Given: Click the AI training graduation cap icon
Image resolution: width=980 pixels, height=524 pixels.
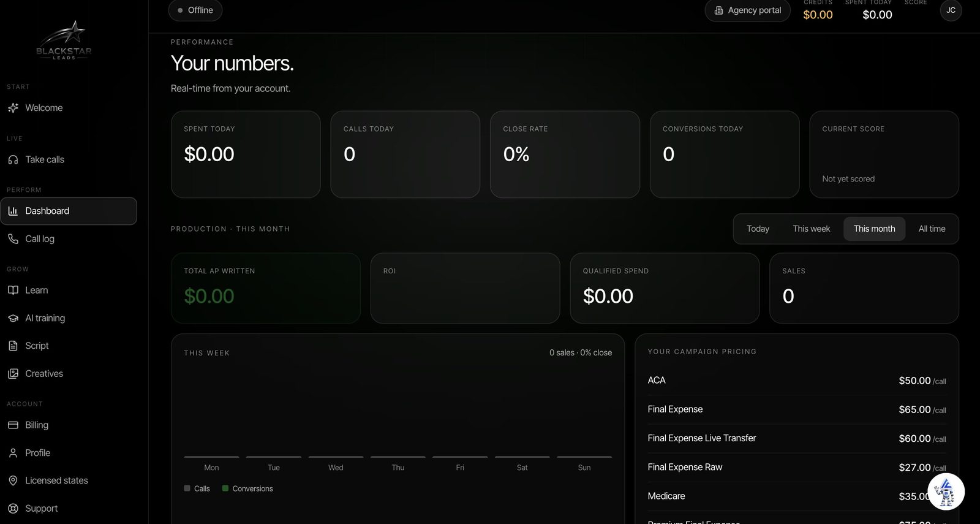Looking at the screenshot, I should pyautogui.click(x=13, y=318).
